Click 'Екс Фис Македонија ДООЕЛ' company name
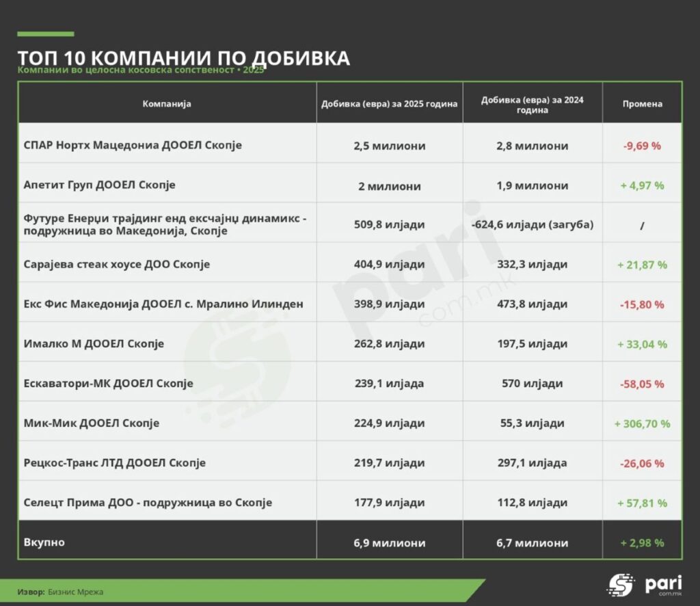This screenshot has height=606, width=700. tap(163, 304)
